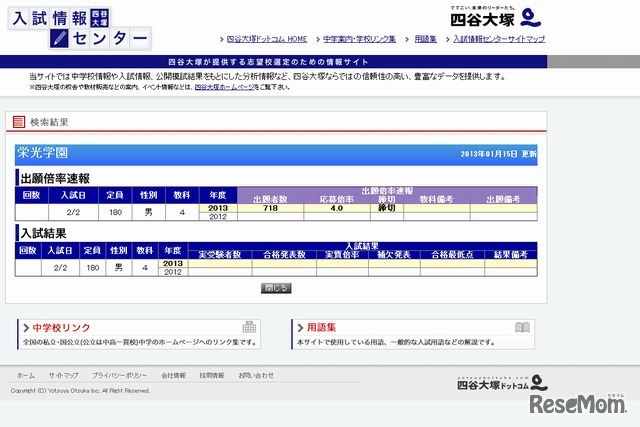This screenshot has height=427, width=640.
Task: Select the 実質倍率 column header
Action: 342,255
